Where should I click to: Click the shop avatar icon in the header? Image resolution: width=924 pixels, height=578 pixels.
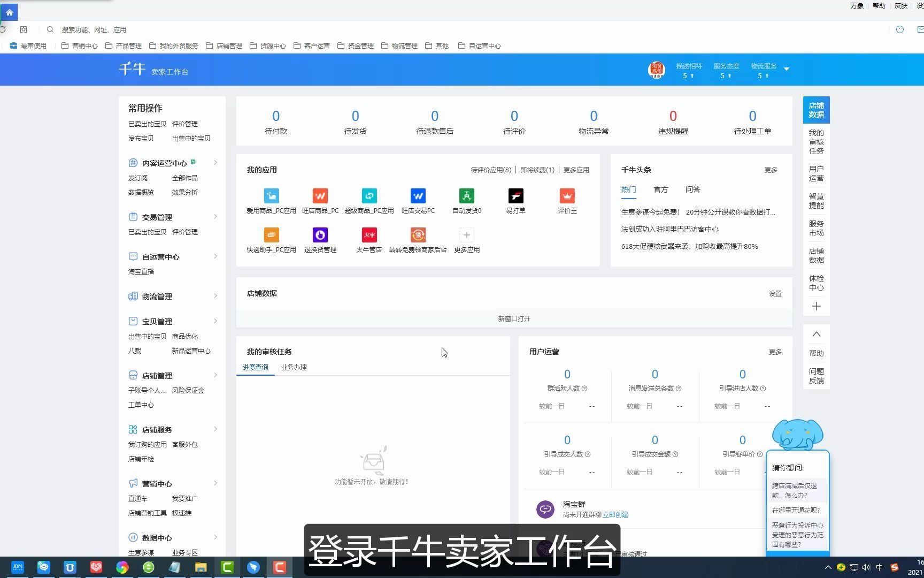[x=656, y=70]
